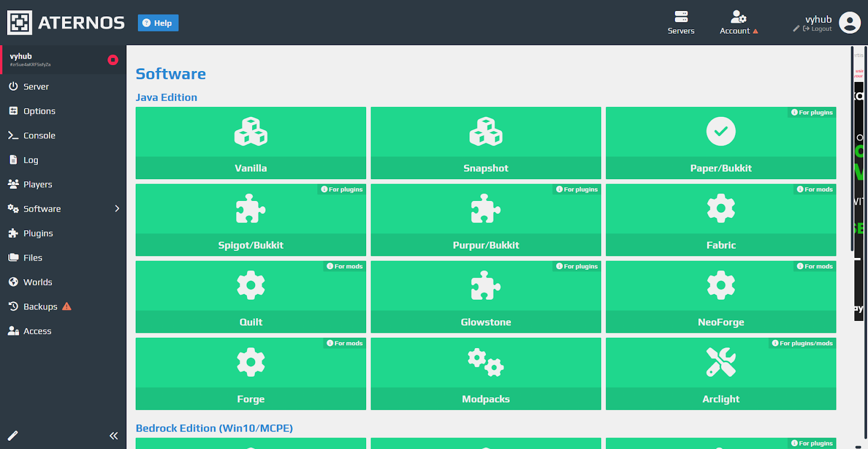Select the Snapshot cubes icon
Screen dimensions: 868x449
pyautogui.click(x=486, y=131)
